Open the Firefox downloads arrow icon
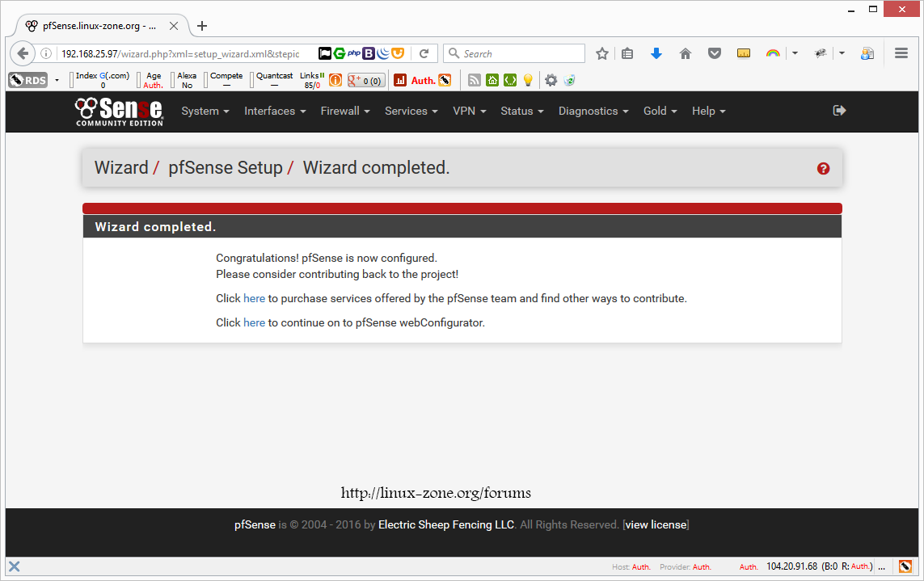Image resolution: width=924 pixels, height=581 pixels. pos(656,54)
